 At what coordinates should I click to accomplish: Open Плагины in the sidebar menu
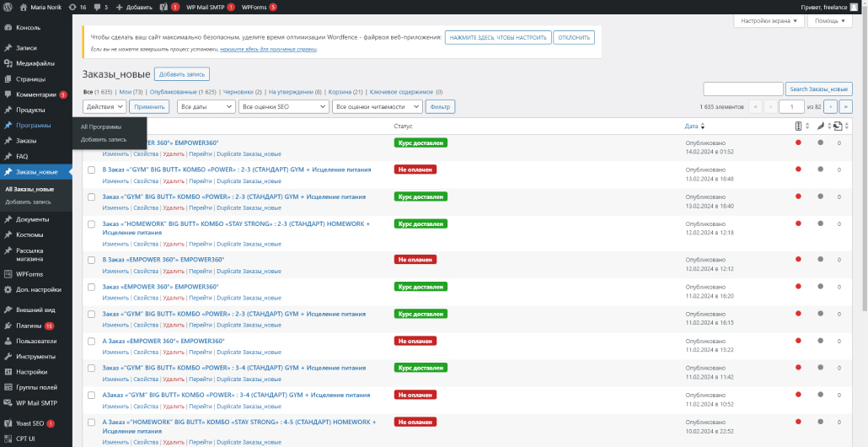[29, 326]
